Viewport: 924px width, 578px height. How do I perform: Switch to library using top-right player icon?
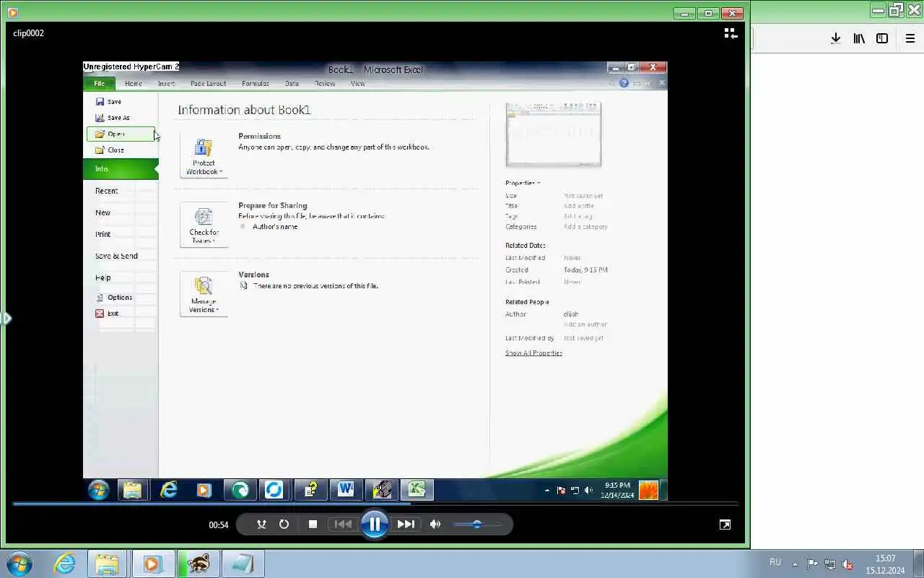pos(731,33)
